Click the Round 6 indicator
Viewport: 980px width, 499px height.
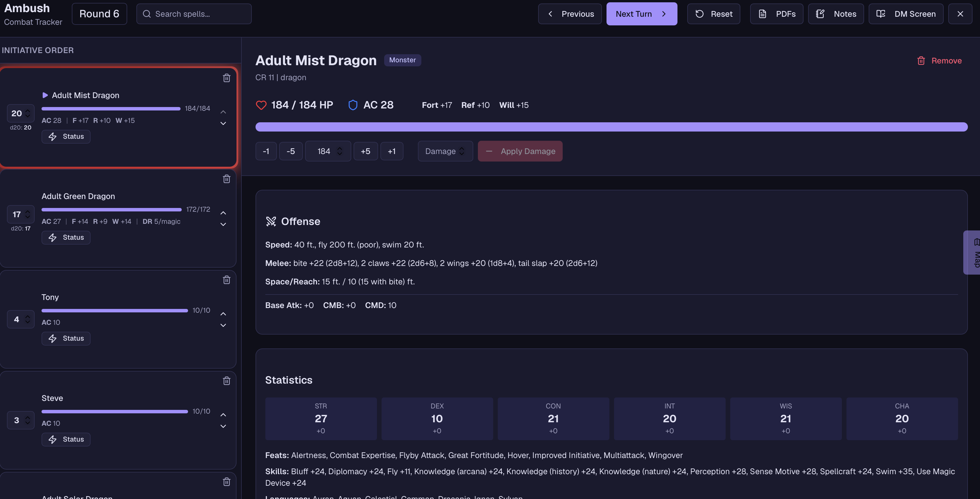coord(99,14)
